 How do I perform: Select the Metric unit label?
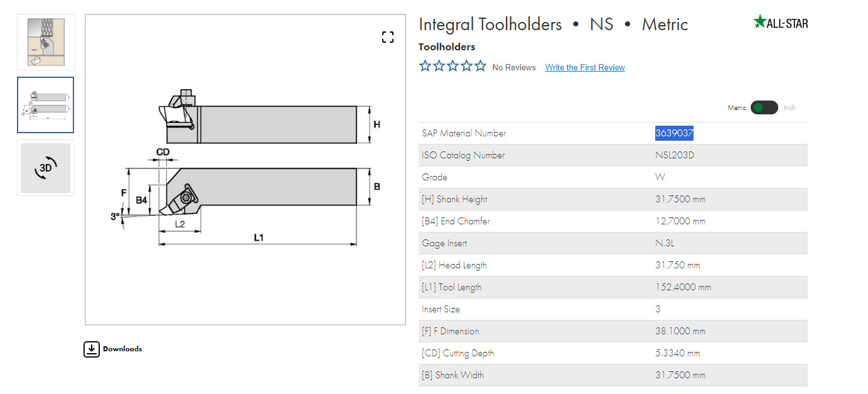click(x=737, y=108)
